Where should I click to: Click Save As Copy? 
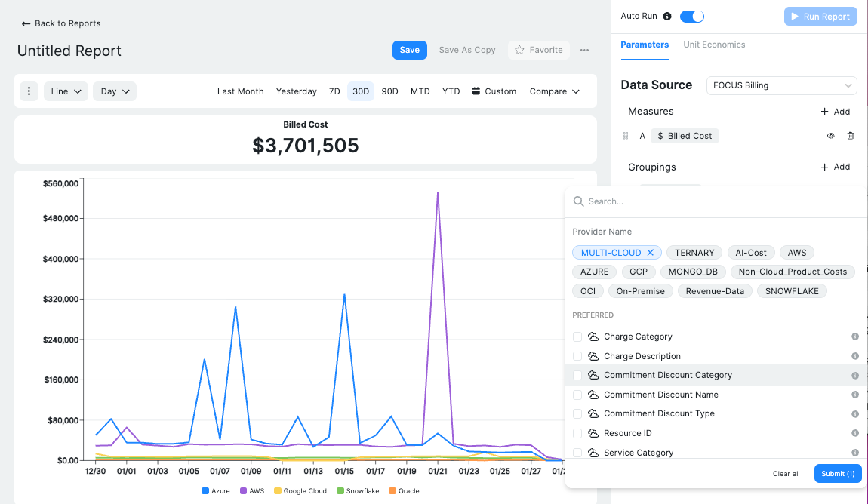tap(467, 50)
